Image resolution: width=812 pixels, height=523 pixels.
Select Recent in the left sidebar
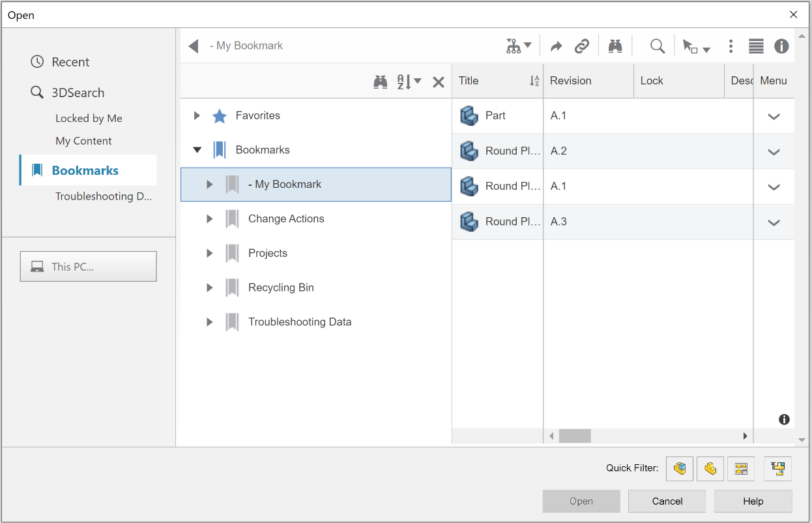point(70,61)
